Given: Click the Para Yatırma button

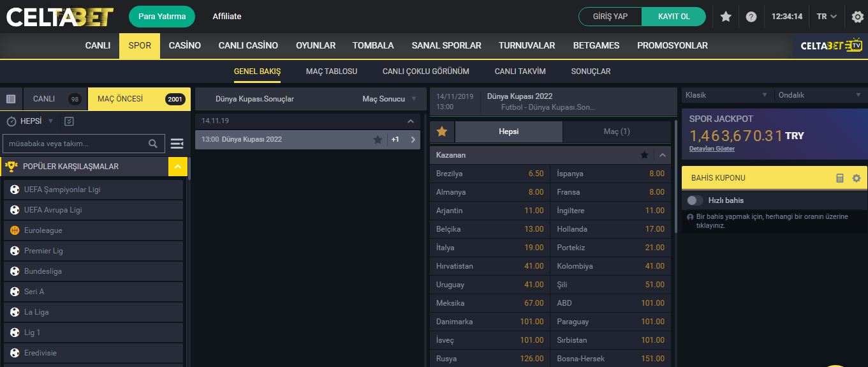Looking at the screenshot, I should point(162,17).
